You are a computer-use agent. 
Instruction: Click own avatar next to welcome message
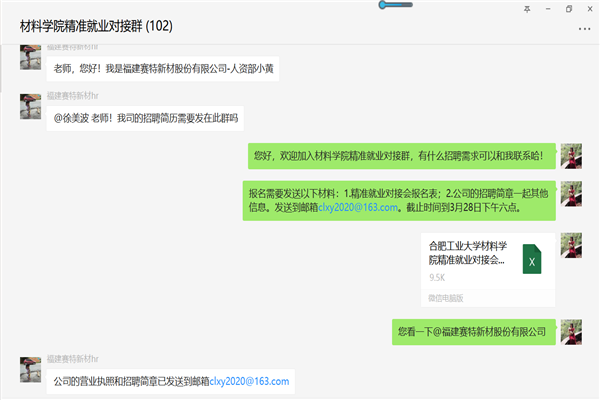point(571,156)
